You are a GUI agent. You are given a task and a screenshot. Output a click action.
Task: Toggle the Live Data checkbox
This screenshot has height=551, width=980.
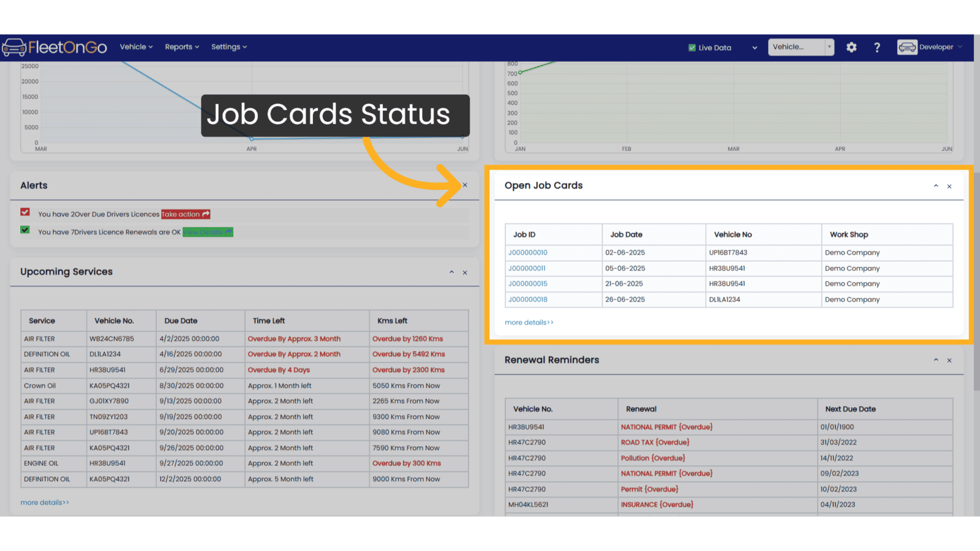(x=692, y=48)
